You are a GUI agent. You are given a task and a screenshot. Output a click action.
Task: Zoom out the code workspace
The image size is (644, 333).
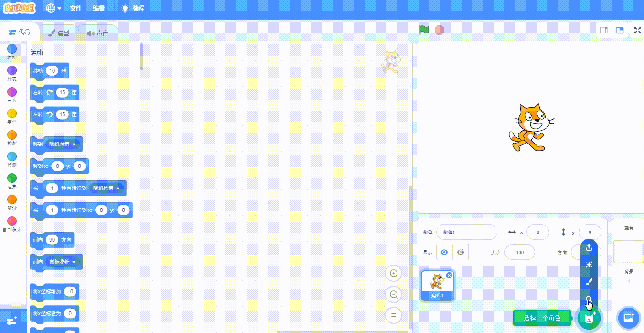(x=394, y=294)
